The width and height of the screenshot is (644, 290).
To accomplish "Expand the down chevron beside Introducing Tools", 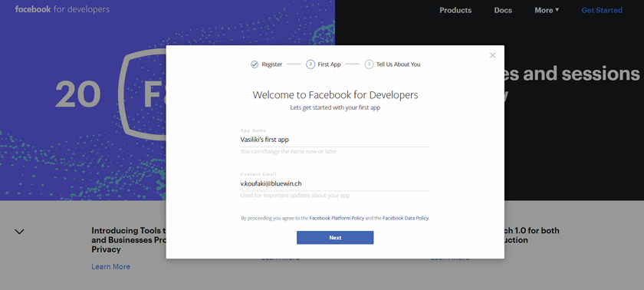I will [x=19, y=232].
